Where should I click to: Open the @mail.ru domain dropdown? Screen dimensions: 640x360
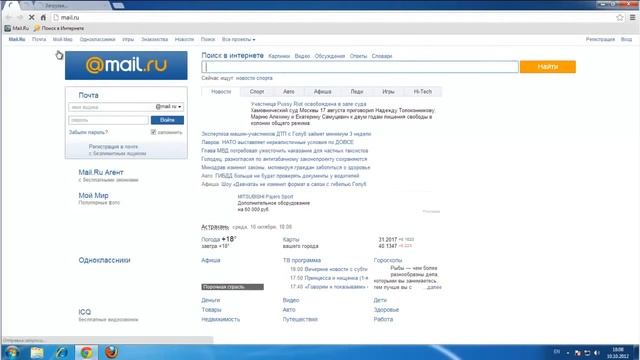169,107
